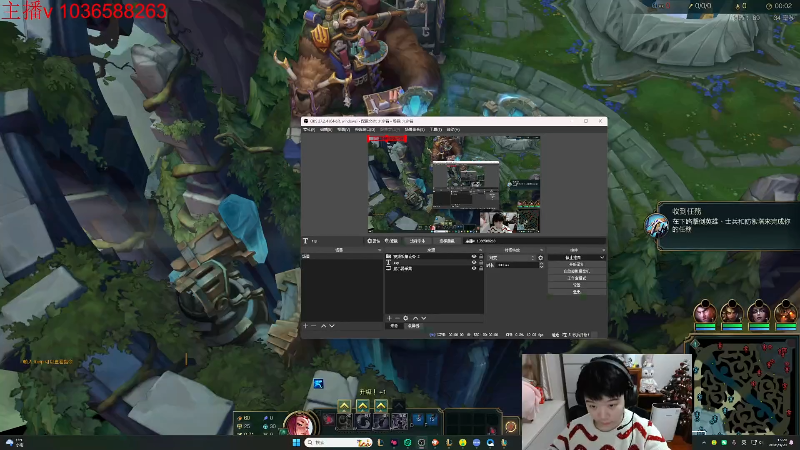Open the File menu in OBS

(309, 130)
